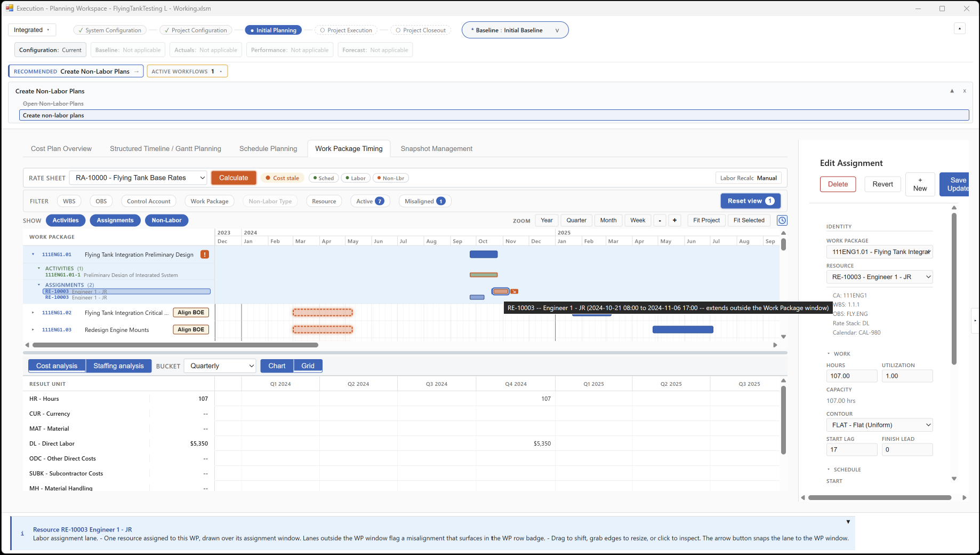Open the Contour FLAT dropdown
The width and height of the screenshot is (980, 555).
(x=880, y=425)
